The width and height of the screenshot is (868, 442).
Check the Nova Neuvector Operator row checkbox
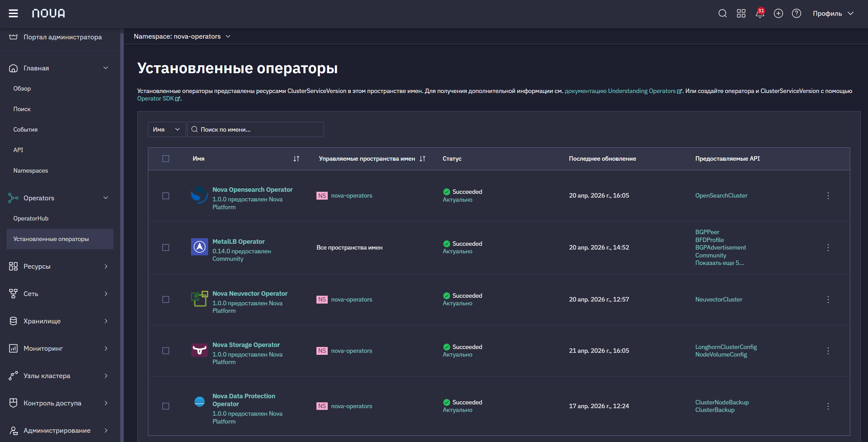[x=166, y=299]
